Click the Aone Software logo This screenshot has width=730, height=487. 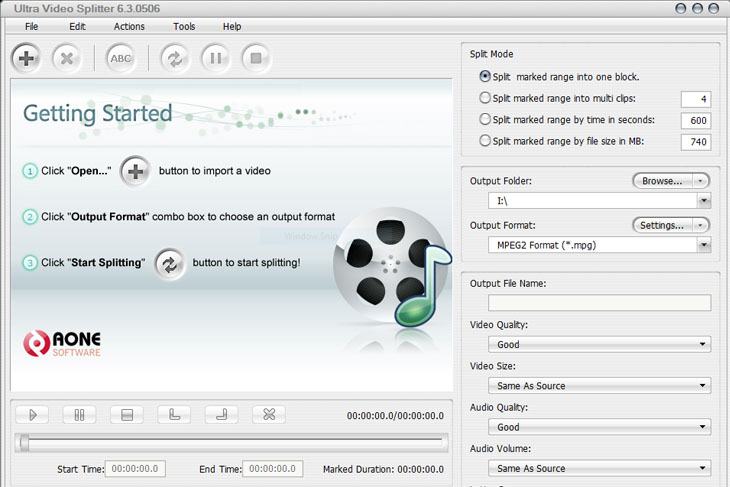tap(62, 344)
